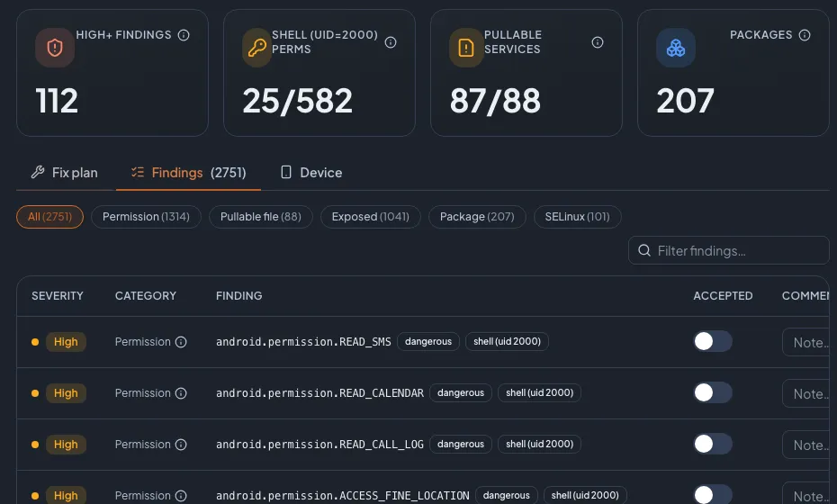Click shell (uid 2000) tag on READ_SMS row
The image size is (837, 504).
click(x=507, y=341)
